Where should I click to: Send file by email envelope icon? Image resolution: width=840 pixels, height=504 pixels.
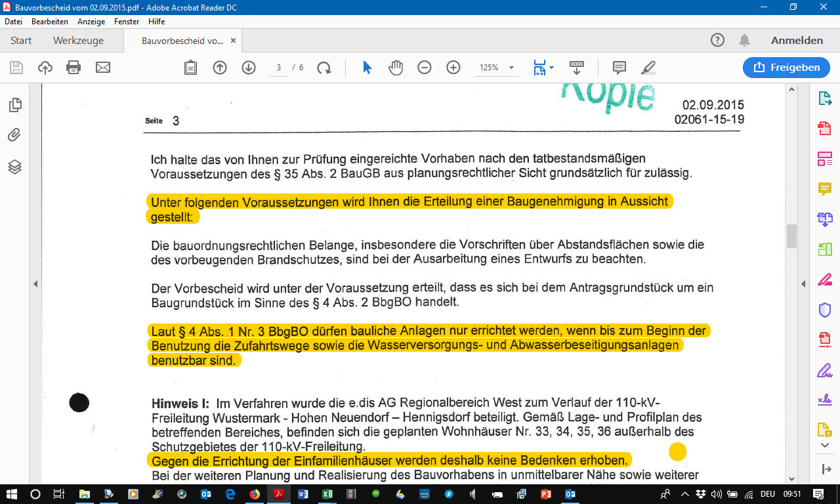pos(103,68)
